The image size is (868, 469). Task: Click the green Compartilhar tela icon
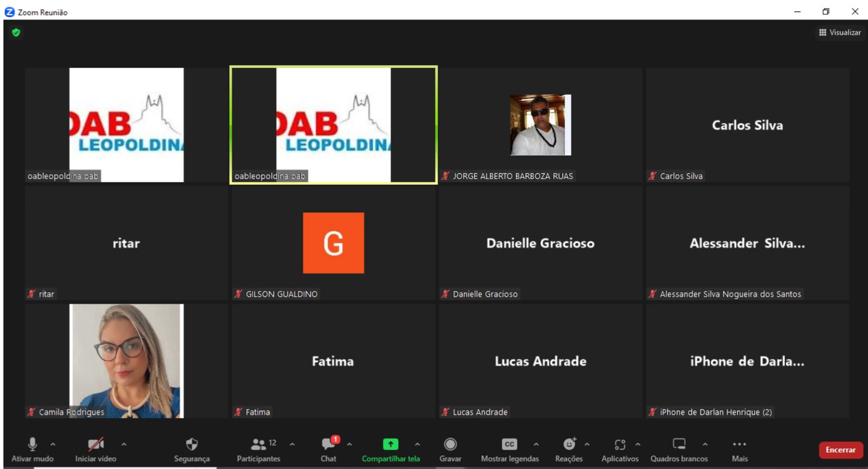(x=391, y=444)
